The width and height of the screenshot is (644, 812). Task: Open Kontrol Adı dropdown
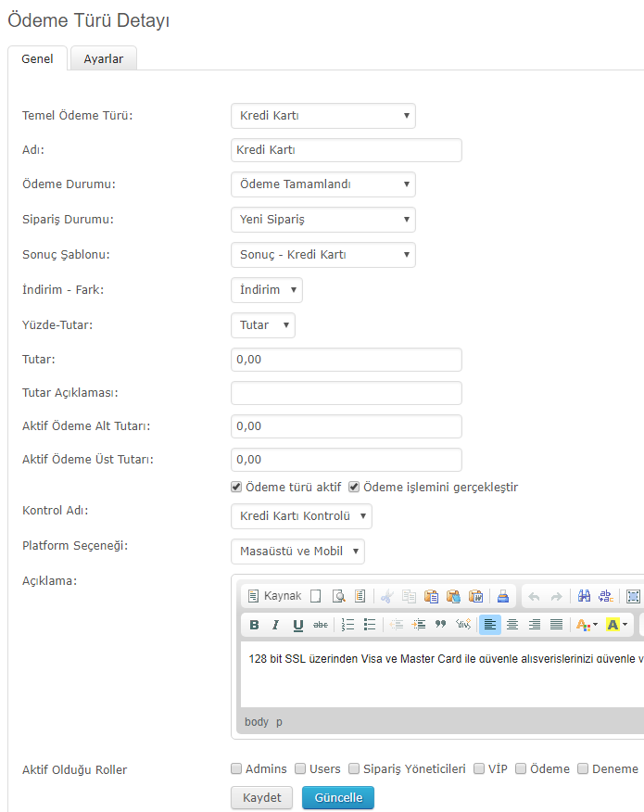point(301,516)
